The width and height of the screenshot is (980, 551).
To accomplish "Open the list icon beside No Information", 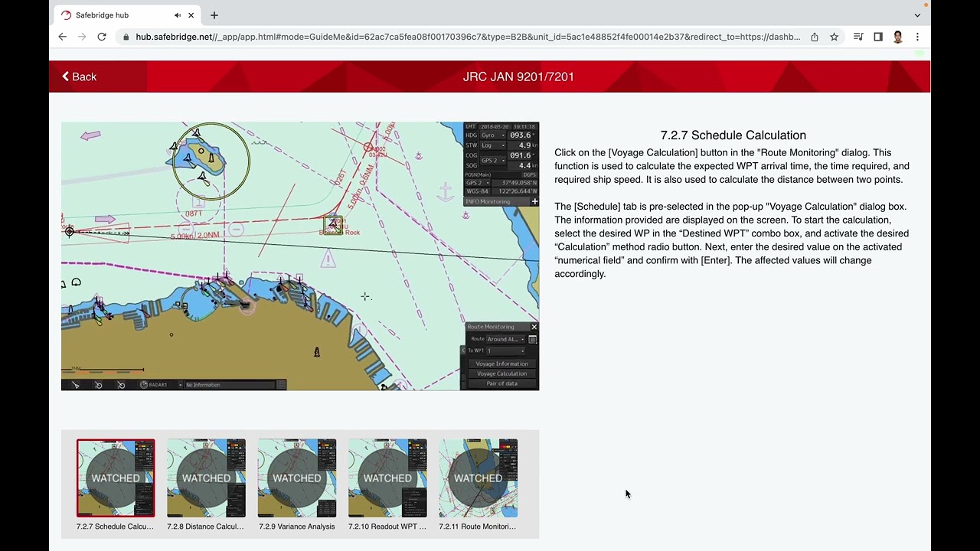I will click(x=281, y=385).
